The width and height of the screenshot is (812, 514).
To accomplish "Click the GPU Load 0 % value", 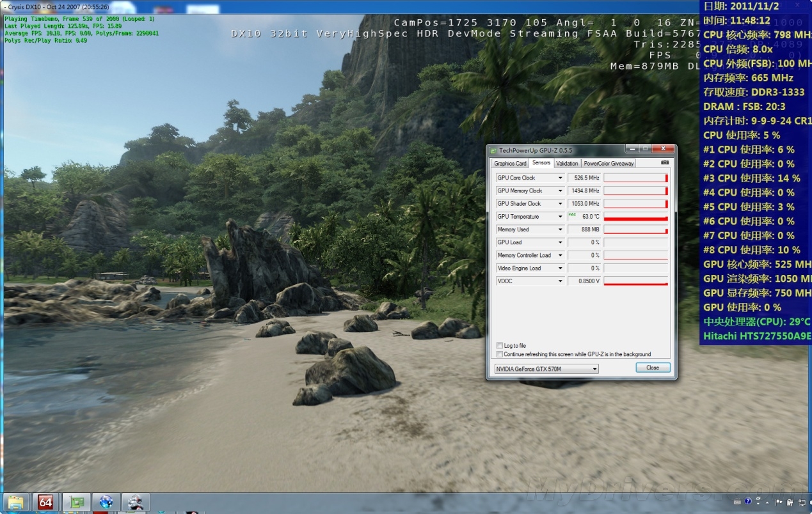I will tap(584, 242).
